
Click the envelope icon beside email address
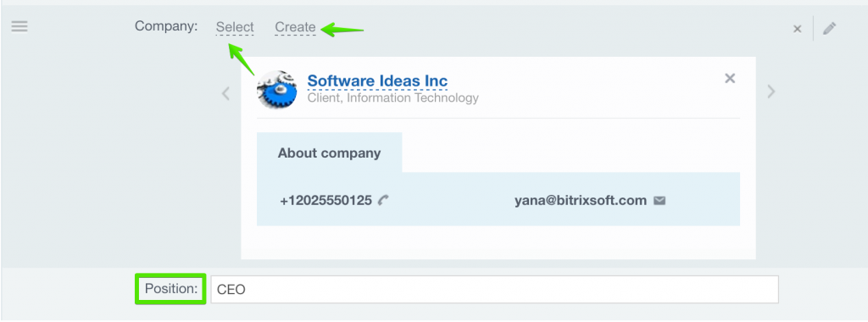(659, 200)
